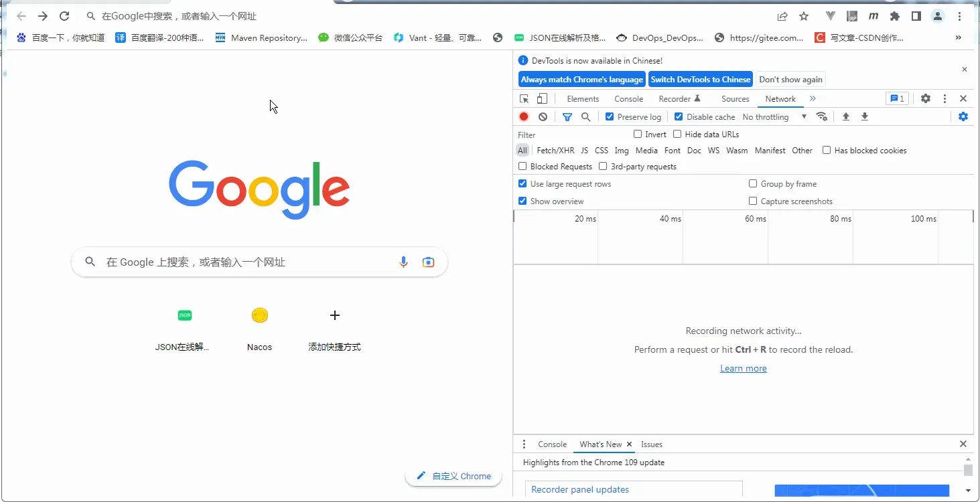Viewport: 980px width, 502px height.
Task: Open the DevTools customize three-dot menu
Action: coord(944,98)
